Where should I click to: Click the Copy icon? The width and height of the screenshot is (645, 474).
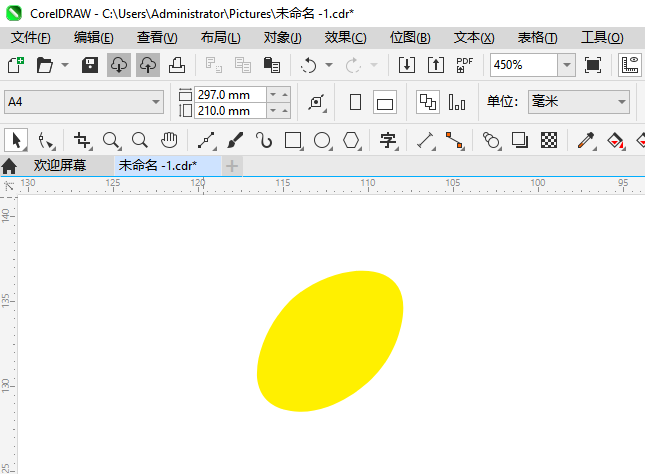click(x=243, y=65)
